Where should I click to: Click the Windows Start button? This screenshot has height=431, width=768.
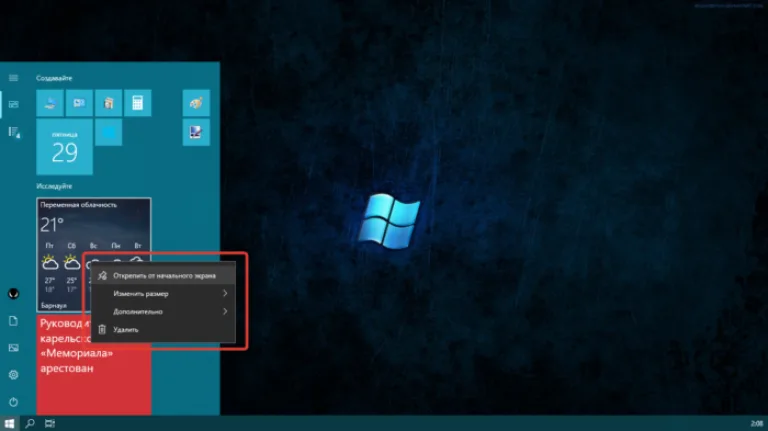point(9,424)
